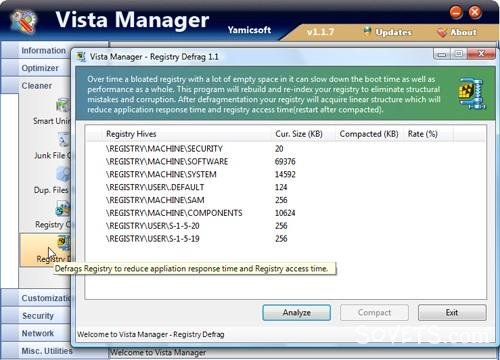Click the size value 69376
The height and width of the screenshot is (360, 500).
(285, 162)
